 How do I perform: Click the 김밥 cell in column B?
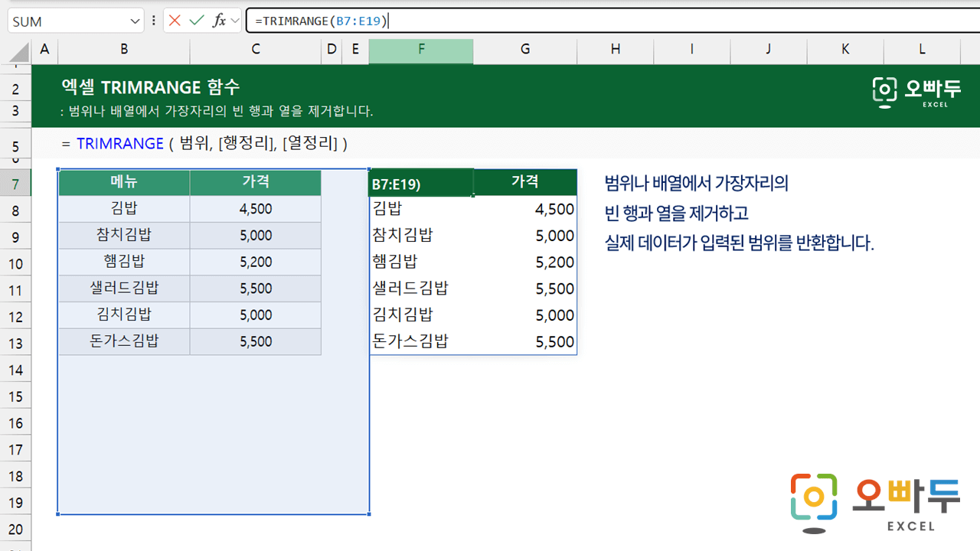124,209
